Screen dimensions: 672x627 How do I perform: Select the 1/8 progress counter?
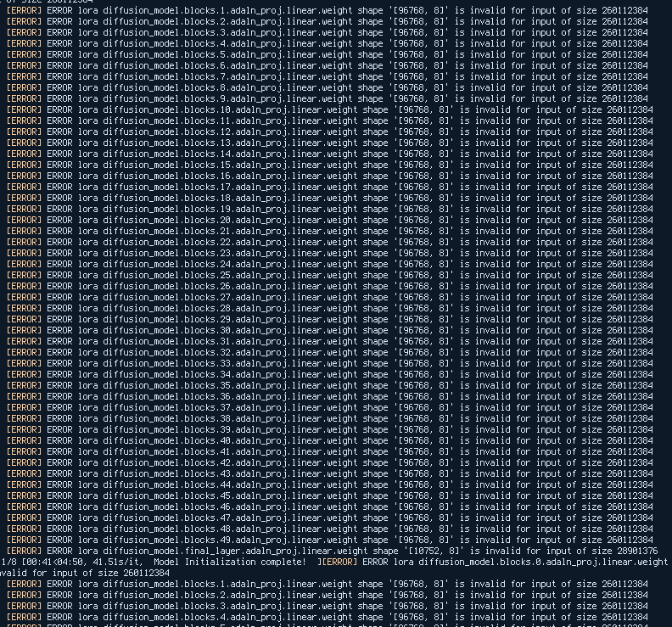point(8,563)
